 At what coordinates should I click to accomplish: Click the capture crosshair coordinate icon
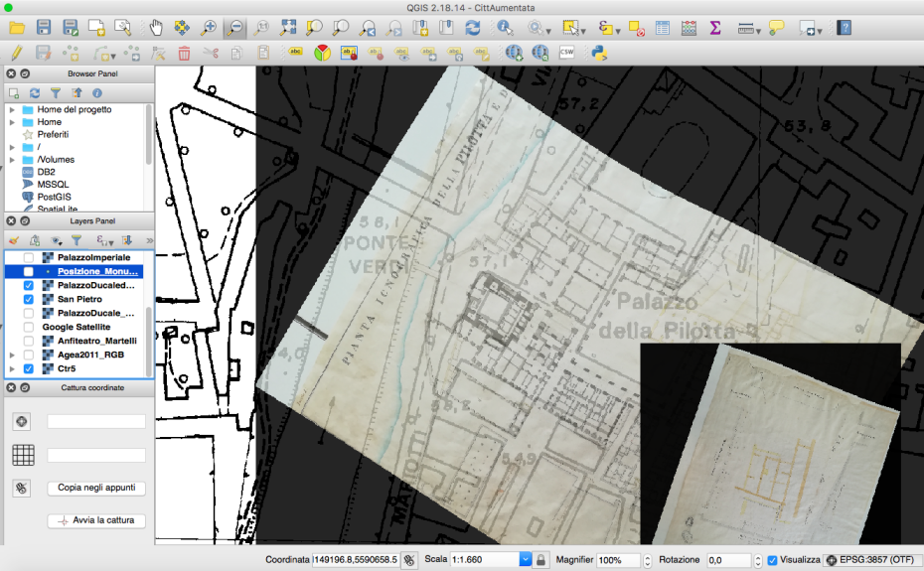[x=22, y=421]
